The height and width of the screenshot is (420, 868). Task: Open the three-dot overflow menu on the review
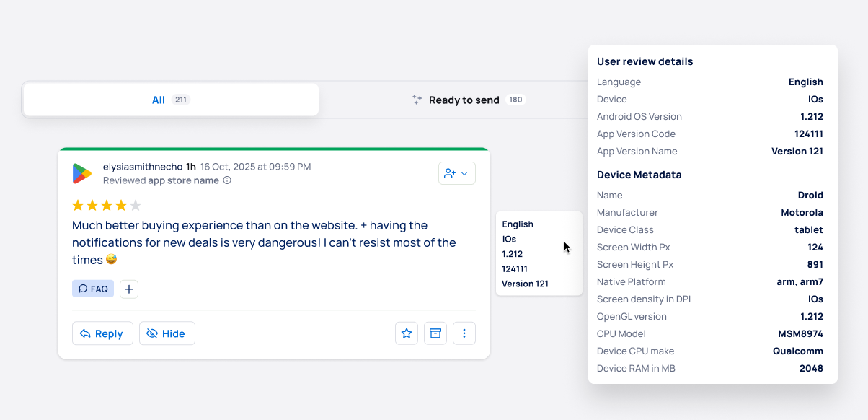click(x=464, y=333)
